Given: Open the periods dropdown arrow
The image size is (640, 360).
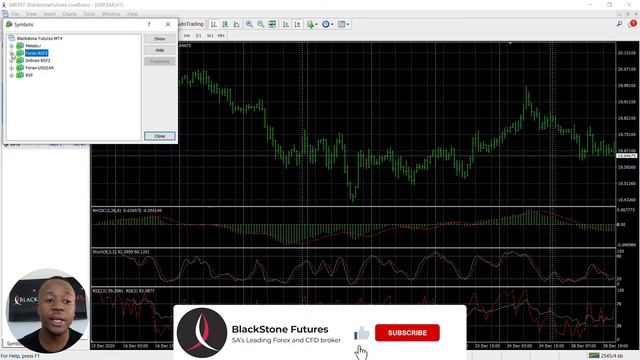Looking at the screenshot, I should pos(332,24).
